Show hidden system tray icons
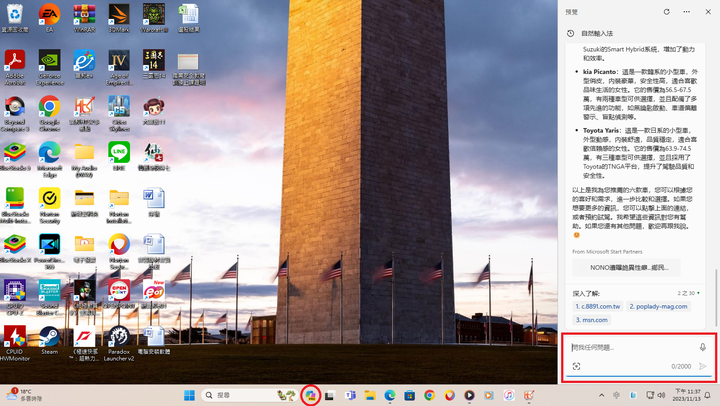 [602, 395]
